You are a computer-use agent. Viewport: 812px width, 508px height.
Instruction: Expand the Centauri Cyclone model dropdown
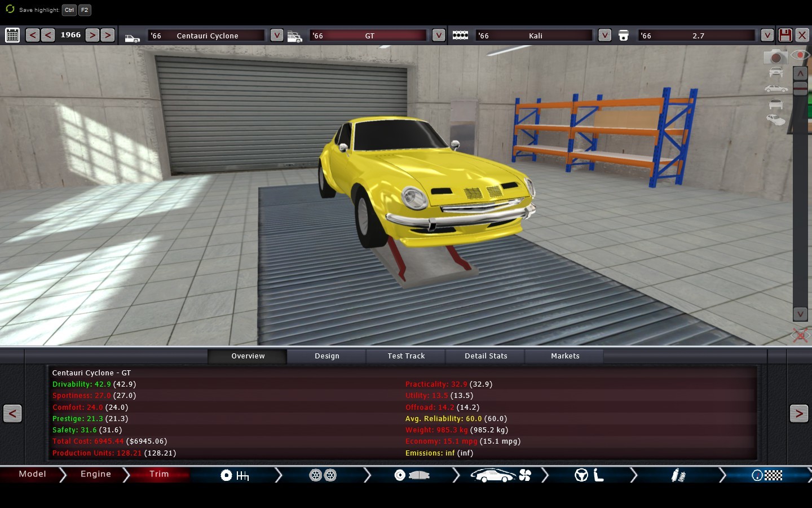276,35
